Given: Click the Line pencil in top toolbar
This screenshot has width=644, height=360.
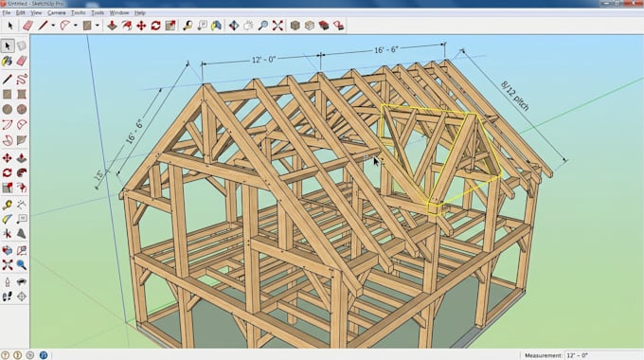Looking at the screenshot, I should 43,26.
